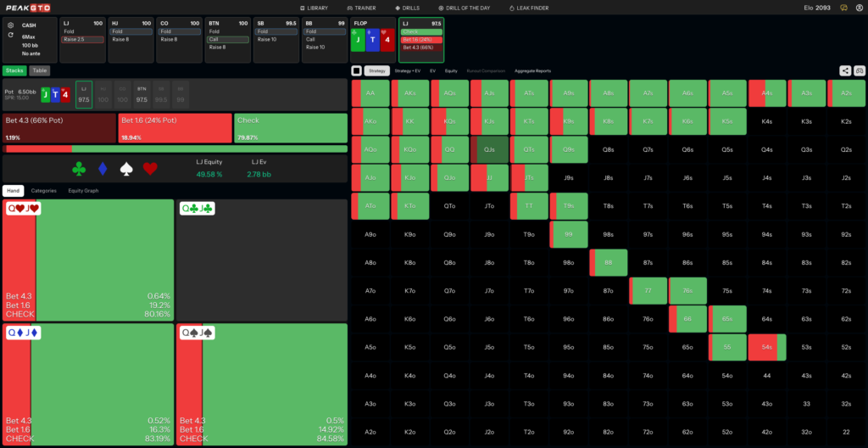868x448 pixels.
Task: Click the controller icon next to share
Action: pos(860,70)
